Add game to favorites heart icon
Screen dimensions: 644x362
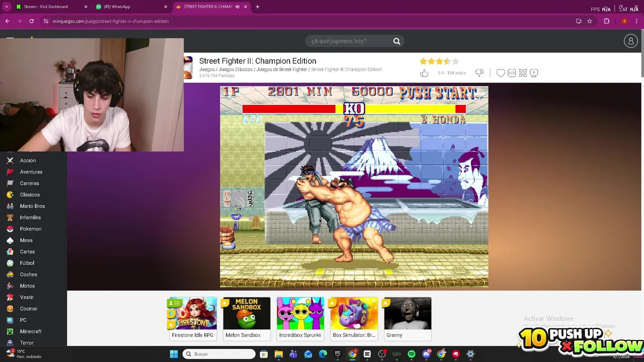(x=501, y=73)
